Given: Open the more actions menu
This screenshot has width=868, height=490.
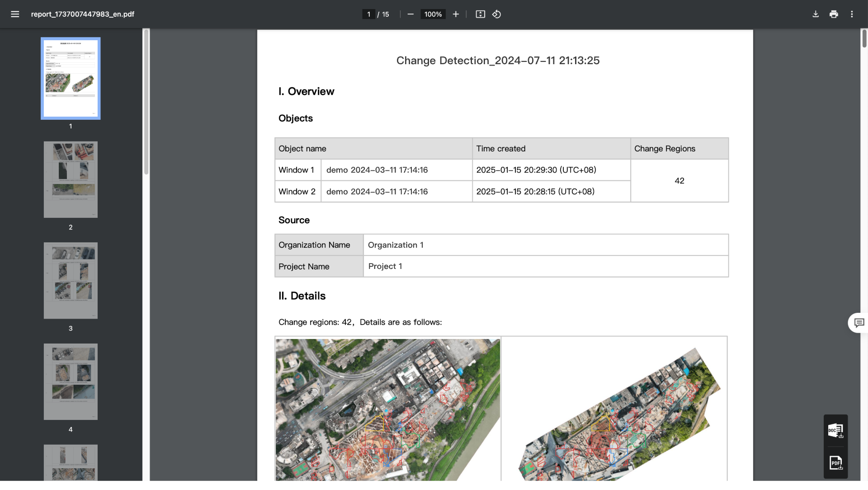Looking at the screenshot, I should [852, 14].
